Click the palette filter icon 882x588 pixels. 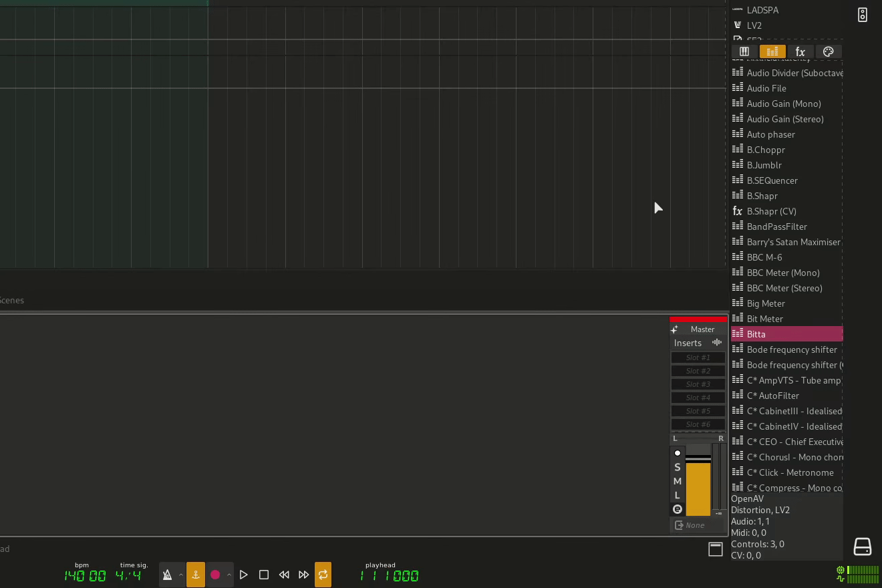tap(829, 51)
